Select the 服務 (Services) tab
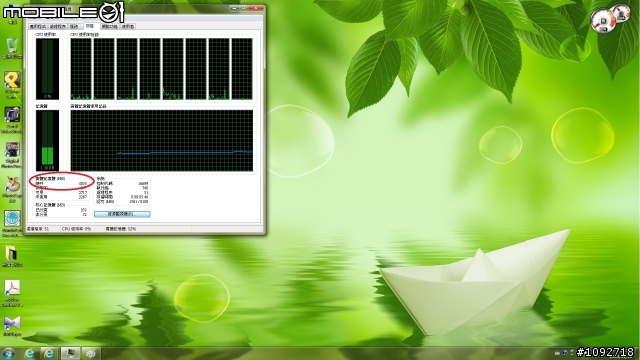The width and height of the screenshot is (640, 360). [x=74, y=27]
